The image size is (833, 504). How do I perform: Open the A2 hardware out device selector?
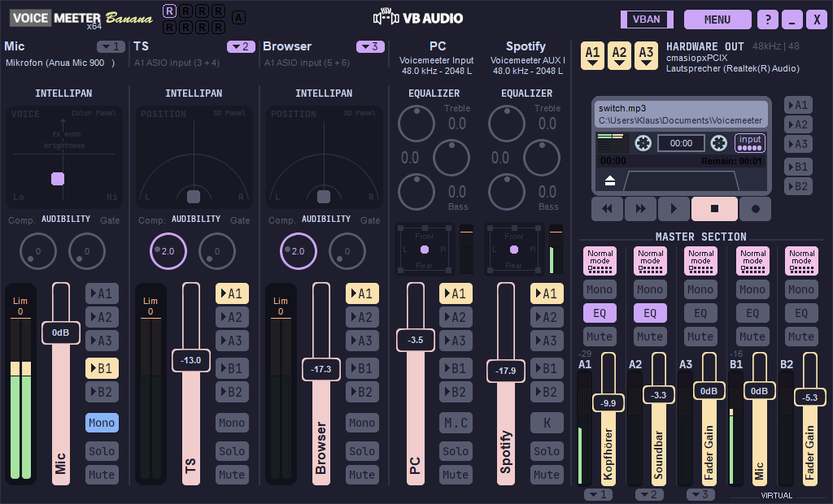(x=619, y=55)
